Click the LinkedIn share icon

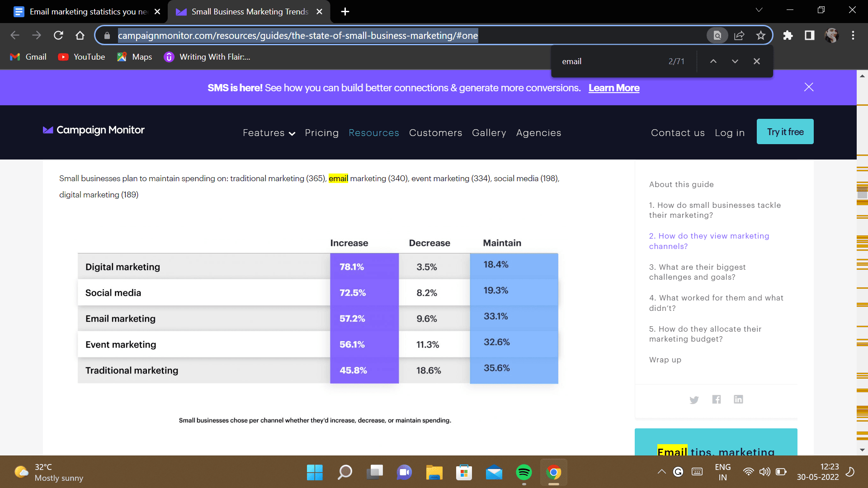point(738,399)
